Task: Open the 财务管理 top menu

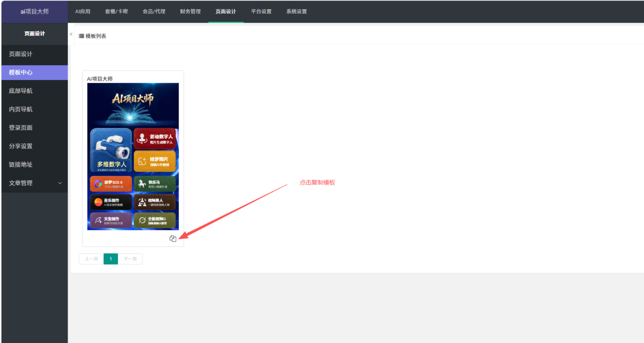Action: click(190, 12)
